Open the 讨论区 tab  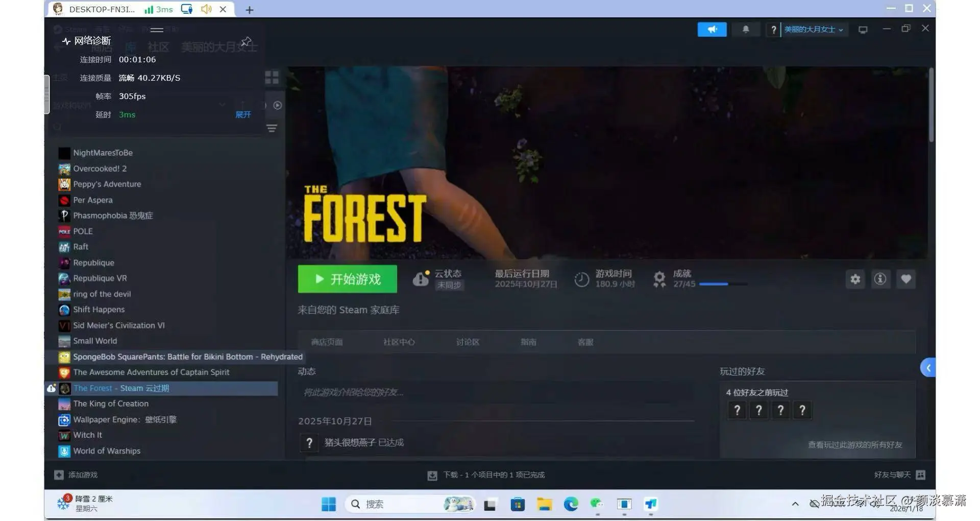(x=468, y=342)
